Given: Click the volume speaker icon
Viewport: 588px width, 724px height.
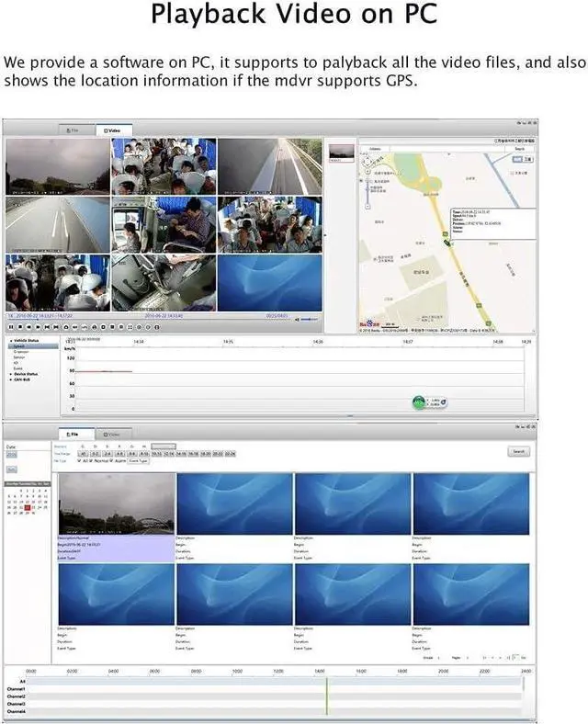Looking at the screenshot, I should click(296, 320).
